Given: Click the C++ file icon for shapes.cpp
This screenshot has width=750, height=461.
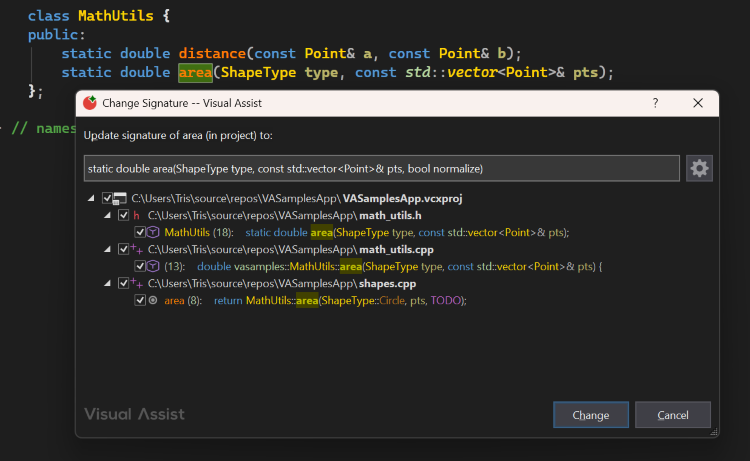Looking at the screenshot, I should click(136, 283).
